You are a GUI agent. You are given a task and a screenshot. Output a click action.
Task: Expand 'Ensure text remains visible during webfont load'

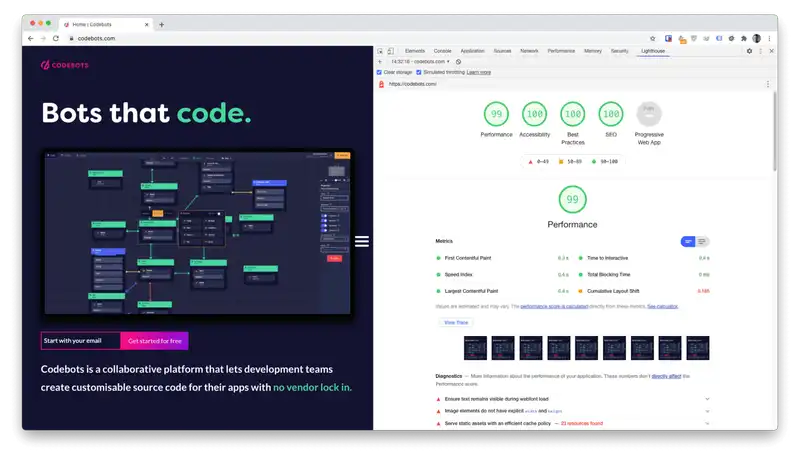707,398
